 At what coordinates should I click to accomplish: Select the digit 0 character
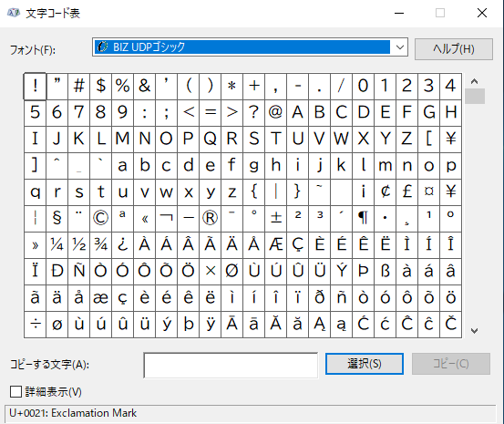pyautogui.click(x=364, y=87)
